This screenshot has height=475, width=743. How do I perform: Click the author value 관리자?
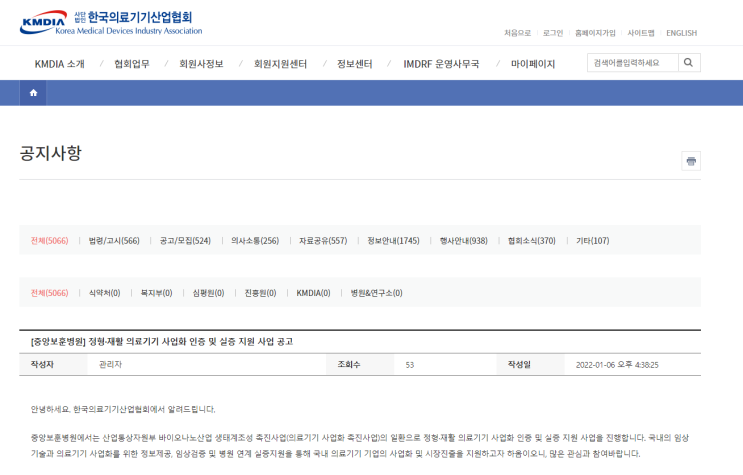[110, 365]
